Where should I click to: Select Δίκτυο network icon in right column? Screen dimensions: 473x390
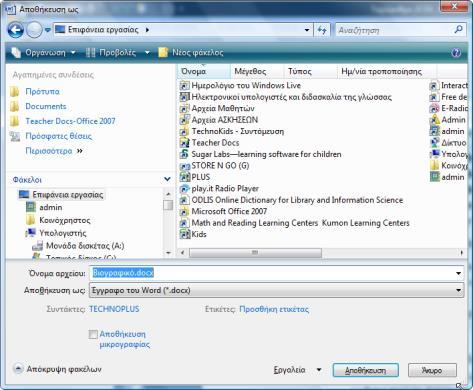(434, 143)
